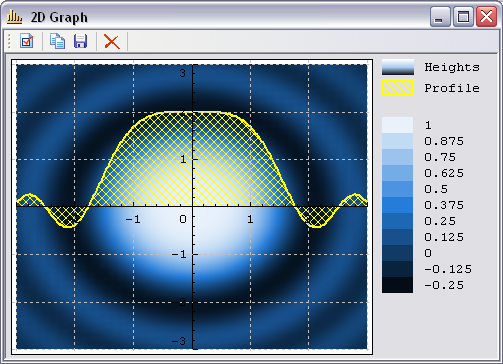The height and width of the screenshot is (364, 503).
Task: Click the scale value 0.375 text
Action: (x=444, y=205)
